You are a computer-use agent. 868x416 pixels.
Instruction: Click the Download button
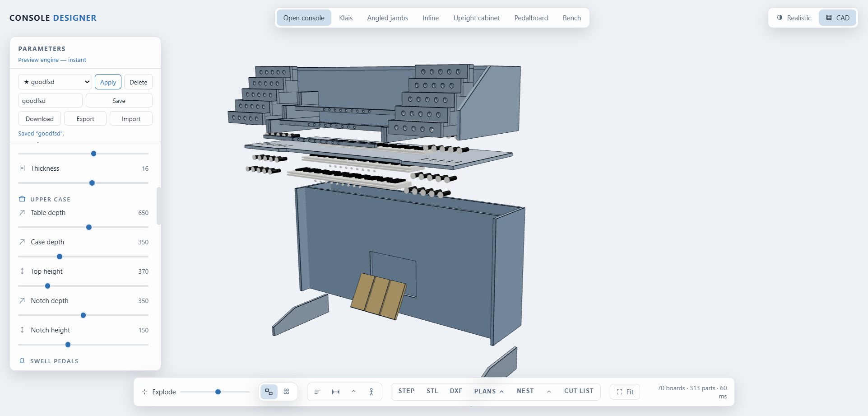(40, 118)
